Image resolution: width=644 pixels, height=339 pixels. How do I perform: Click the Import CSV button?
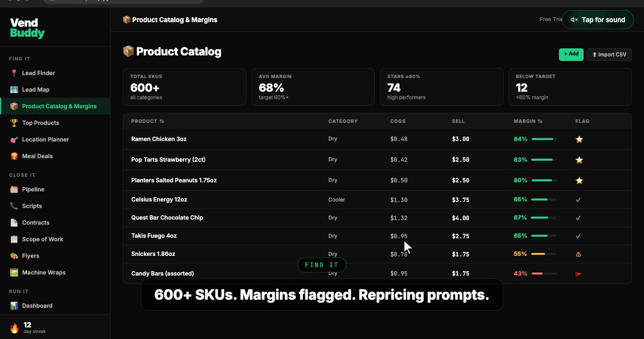[609, 54]
